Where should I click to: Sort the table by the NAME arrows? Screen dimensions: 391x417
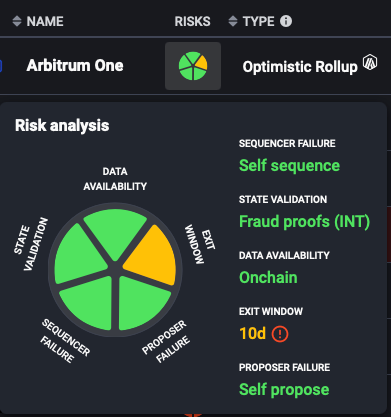(17, 21)
